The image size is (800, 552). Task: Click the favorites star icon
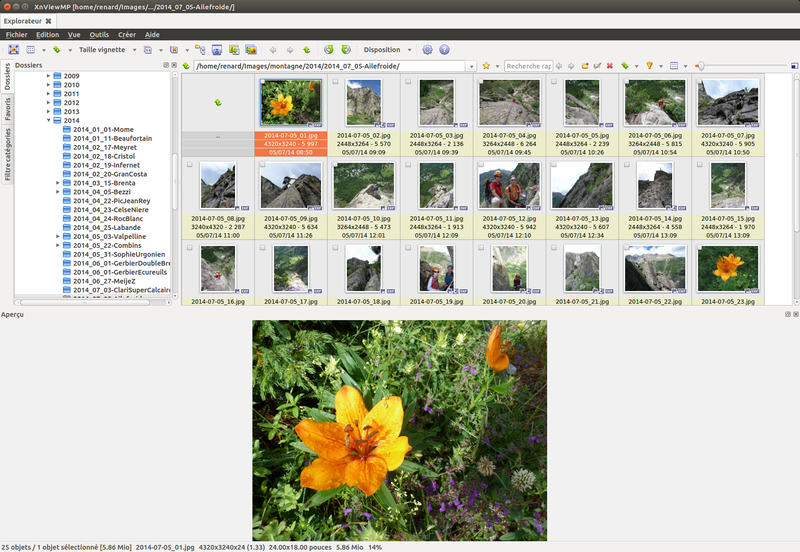pos(486,66)
